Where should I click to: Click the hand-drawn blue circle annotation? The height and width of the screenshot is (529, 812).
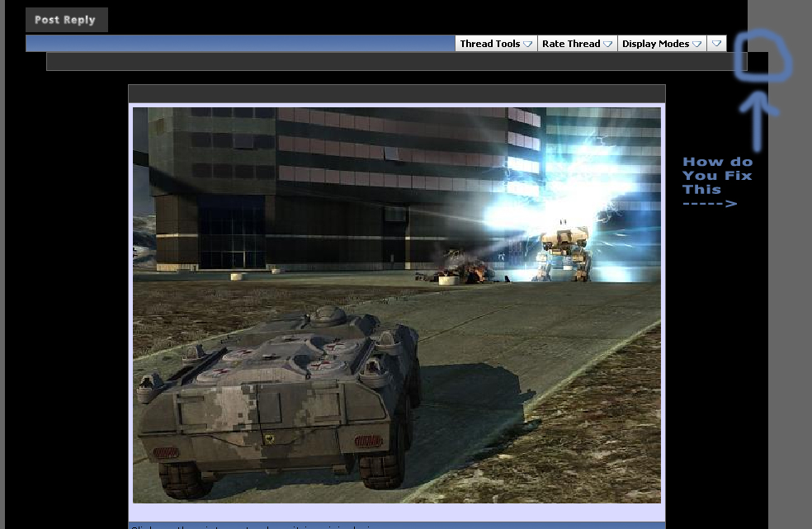(762, 58)
